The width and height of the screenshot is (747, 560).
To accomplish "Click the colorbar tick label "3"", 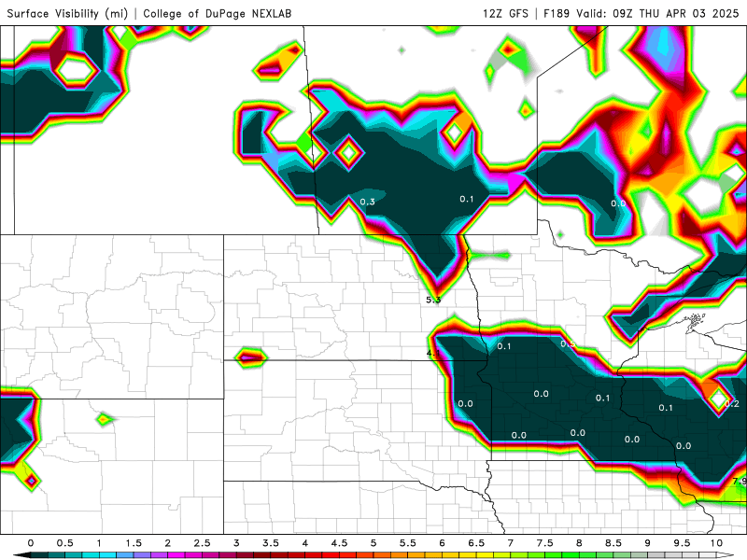I will click(236, 543).
